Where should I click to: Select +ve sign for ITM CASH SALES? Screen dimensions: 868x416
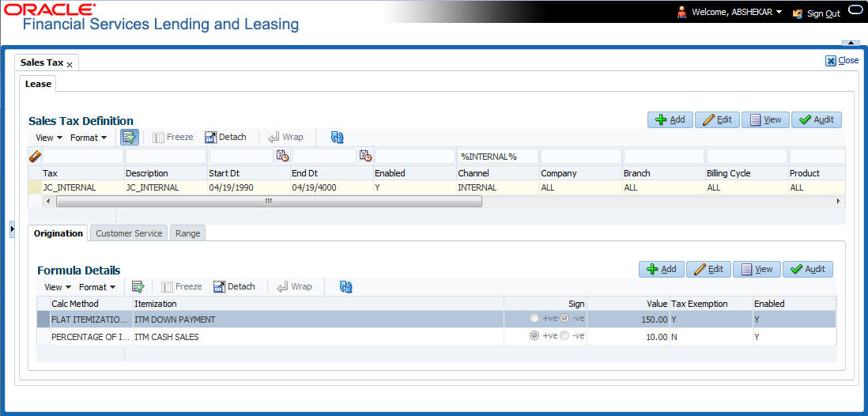(x=534, y=335)
